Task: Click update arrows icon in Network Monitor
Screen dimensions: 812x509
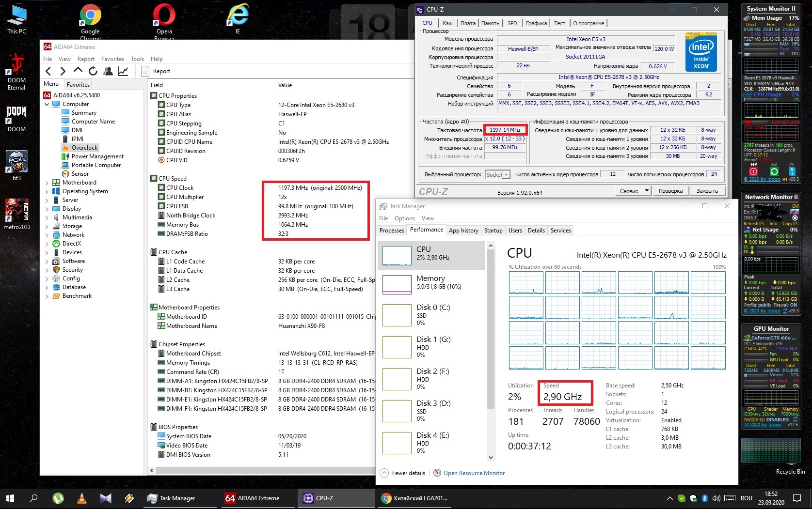Action: click(x=785, y=311)
